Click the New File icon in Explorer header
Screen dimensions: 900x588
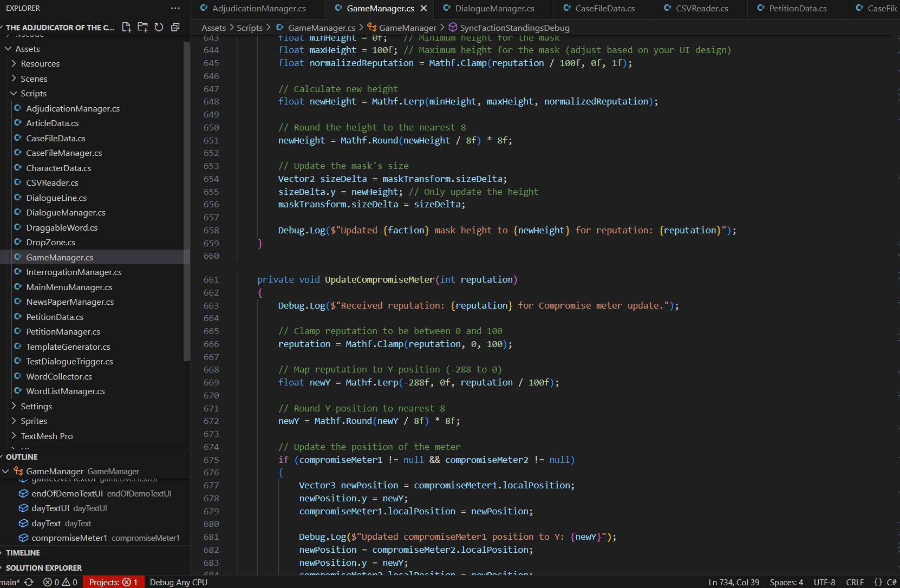click(127, 27)
